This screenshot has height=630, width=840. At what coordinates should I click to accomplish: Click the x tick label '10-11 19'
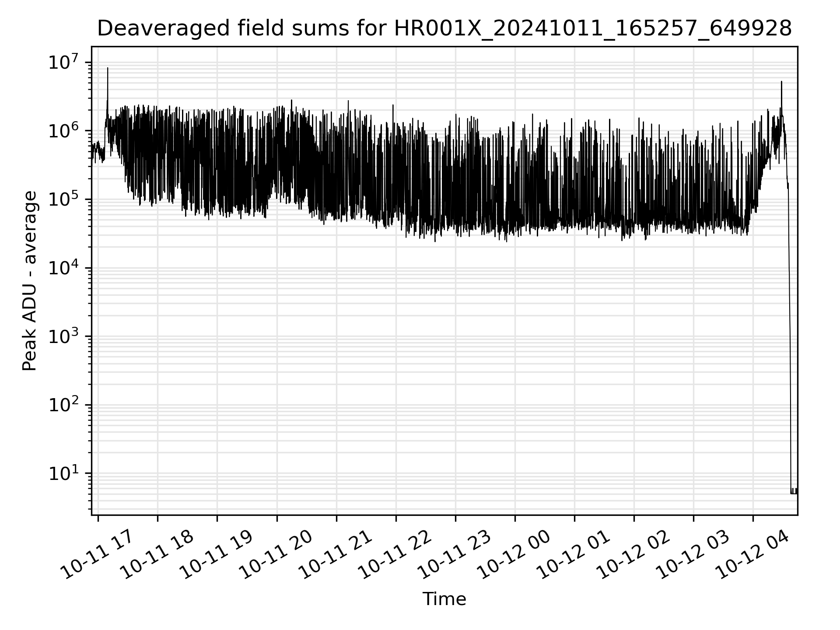pyautogui.click(x=216, y=554)
